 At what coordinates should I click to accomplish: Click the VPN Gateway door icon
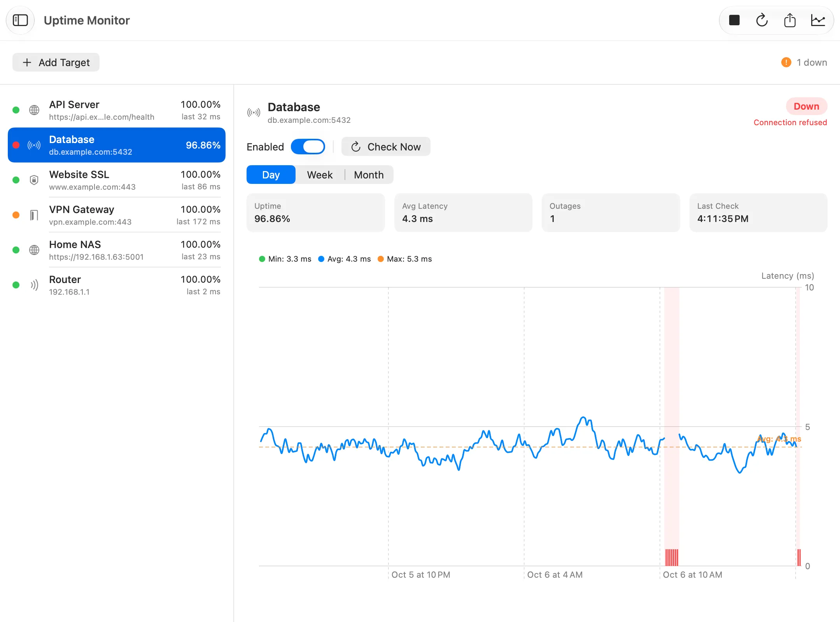(34, 215)
